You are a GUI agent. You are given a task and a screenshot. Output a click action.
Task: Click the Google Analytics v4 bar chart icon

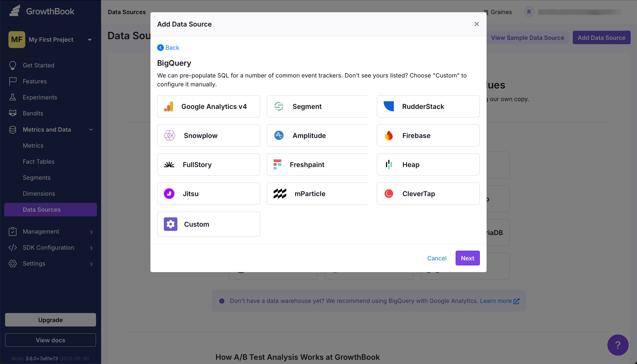169,107
